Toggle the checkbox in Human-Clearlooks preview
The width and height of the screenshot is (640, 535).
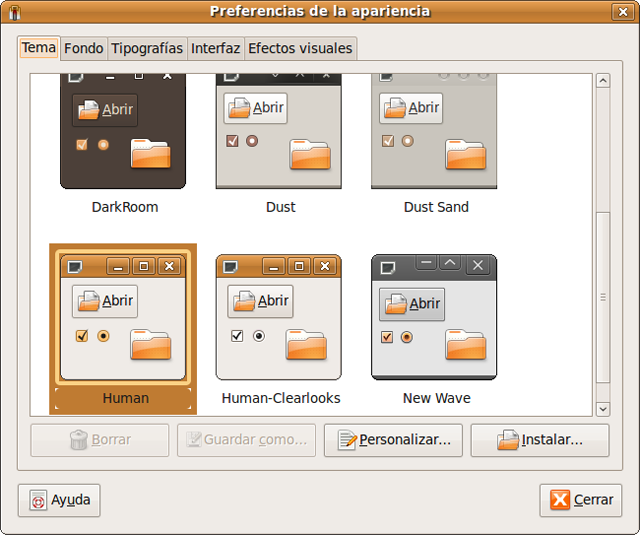237,336
